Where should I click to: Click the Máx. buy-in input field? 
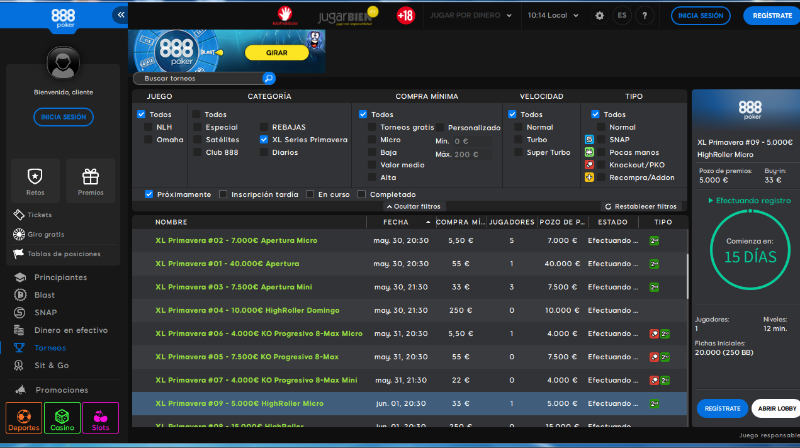coord(472,154)
